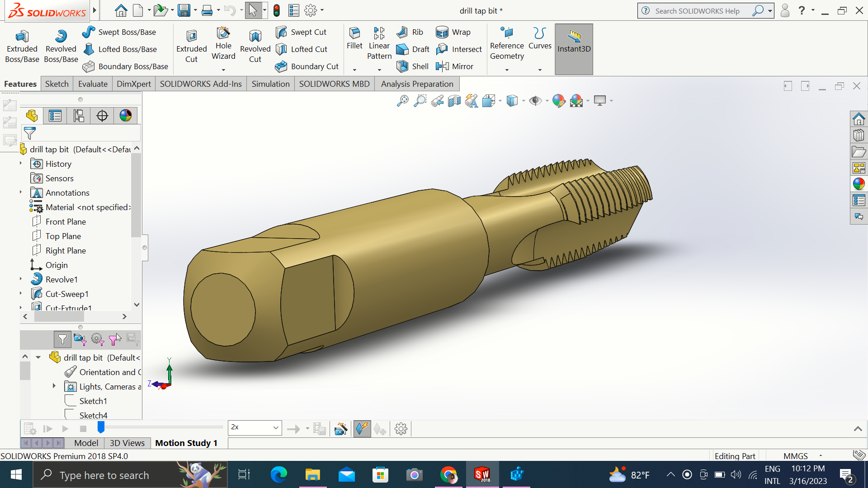Select the Wrap feature
868x488 pixels.
[453, 32]
